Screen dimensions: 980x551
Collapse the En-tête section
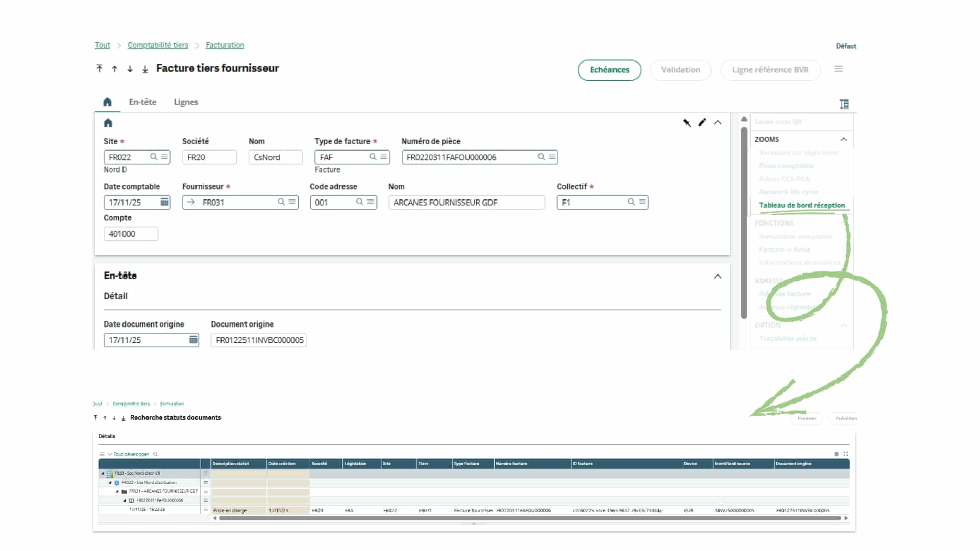(717, 276)
